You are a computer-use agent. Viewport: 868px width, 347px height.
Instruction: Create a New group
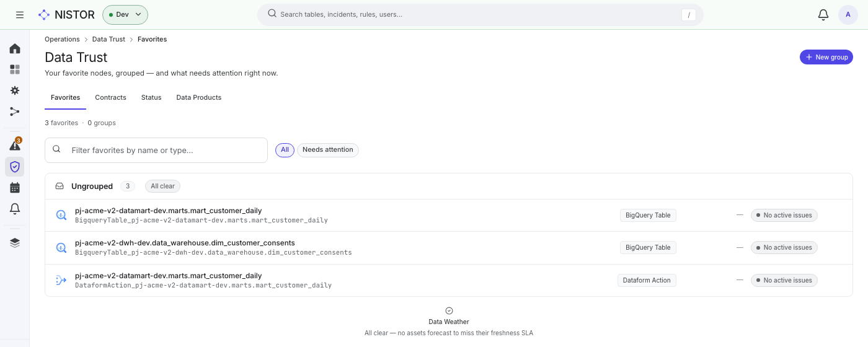click(x=826, y=57)
